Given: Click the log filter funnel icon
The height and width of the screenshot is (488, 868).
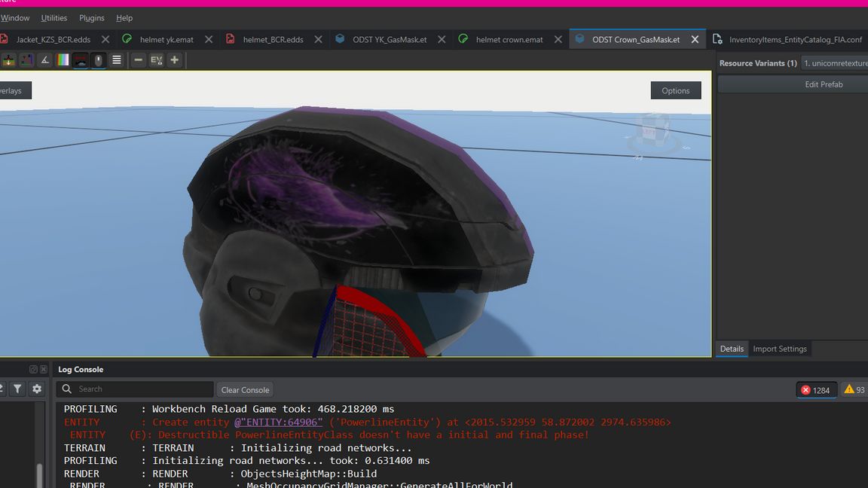Looking at the screenshot, I should 17,389.
